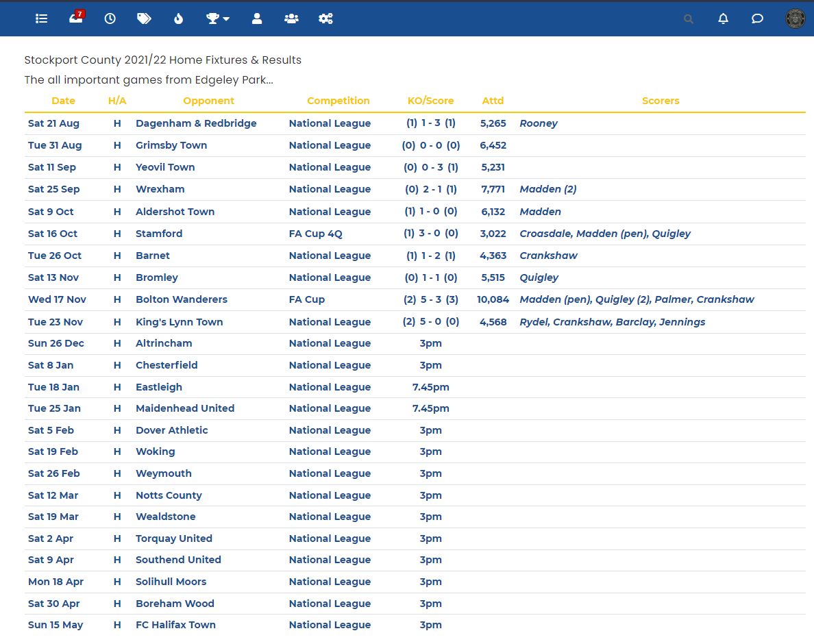The height and width of the screenshot is (644, 814).
Task: Click the Attd column header
Action: pyautogui.click(x=493, y=101)
